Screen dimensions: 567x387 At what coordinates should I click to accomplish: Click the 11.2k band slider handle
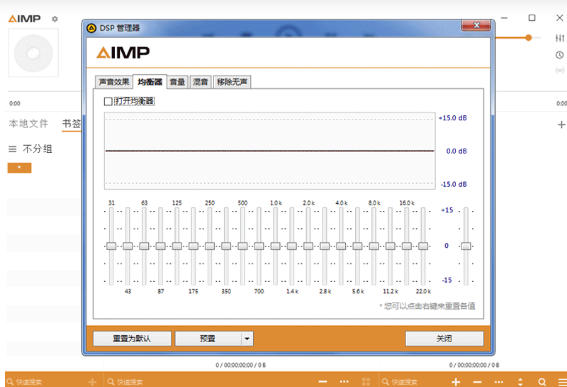390,246
